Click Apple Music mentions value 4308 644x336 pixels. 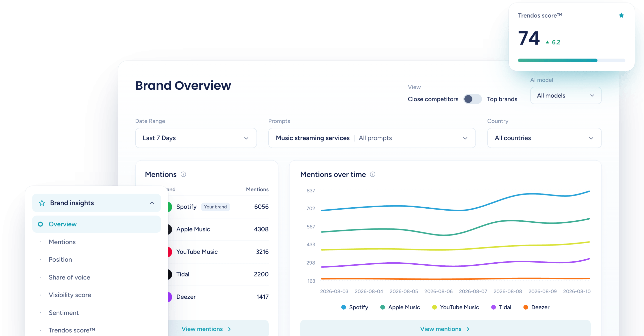[x=261, y=229]
